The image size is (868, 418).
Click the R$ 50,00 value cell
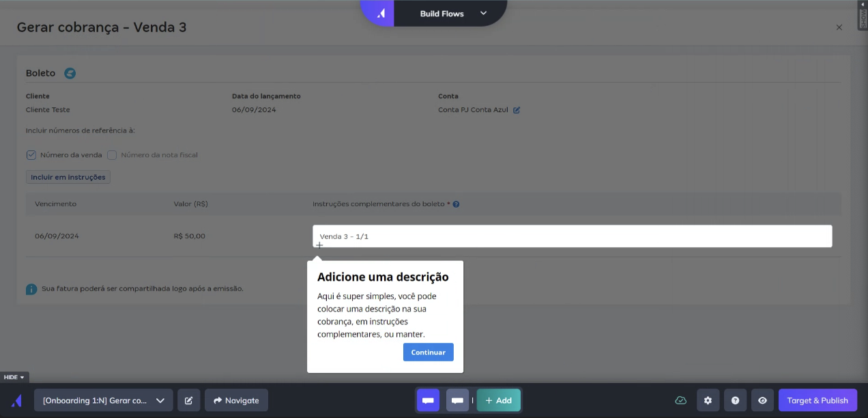coord(190,236)
